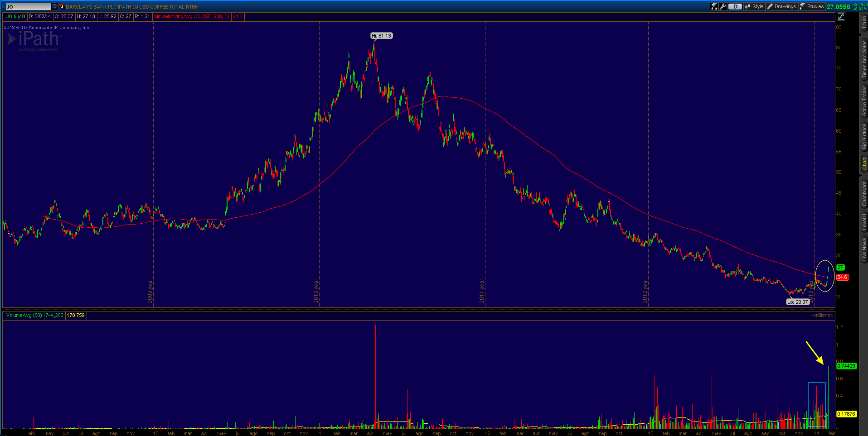Switch to the Times And Sales tab
Viewport: 868px width, 436px height.
(x=864, y=59)
